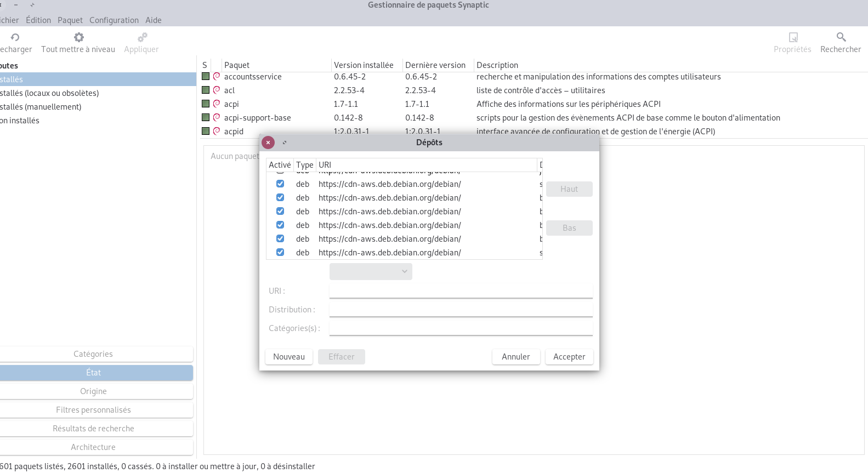The image size is (868, 473).
Task: Open the Configuration menu
Action: pyautogui.click(x=114, y=20)
